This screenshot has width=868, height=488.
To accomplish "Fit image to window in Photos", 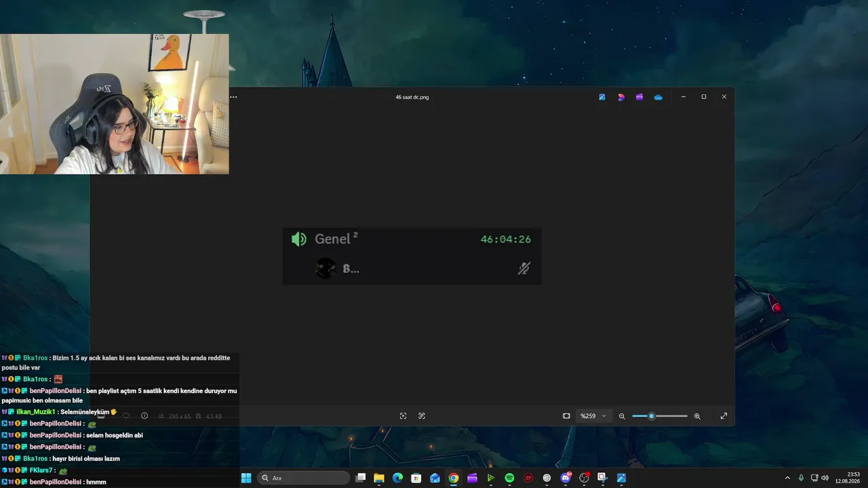I will [566, 415].
